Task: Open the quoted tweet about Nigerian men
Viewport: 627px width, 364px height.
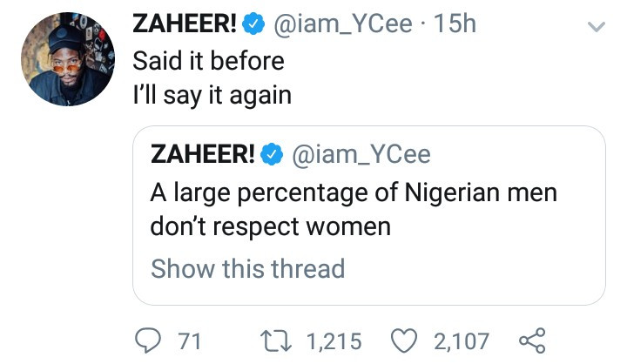Action: (x=354, y=209)
